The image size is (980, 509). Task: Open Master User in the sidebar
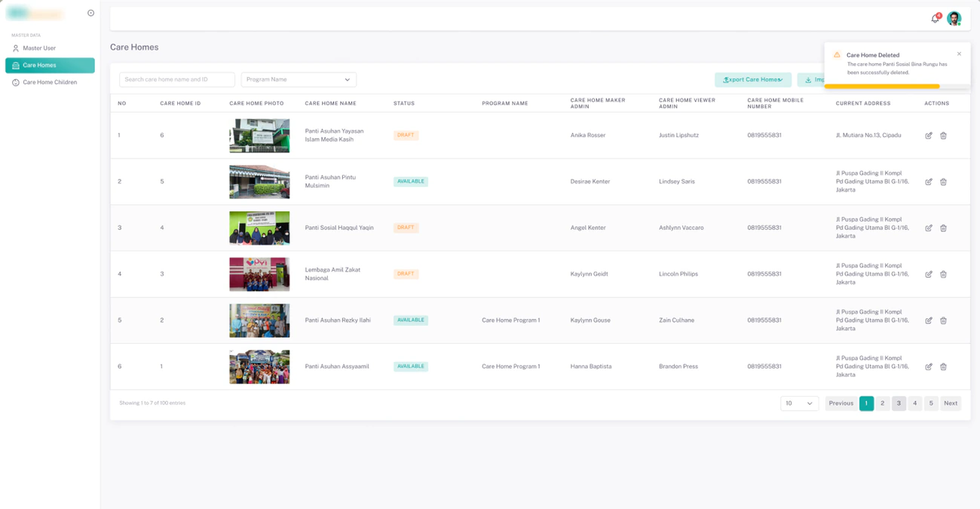[50, 48]
